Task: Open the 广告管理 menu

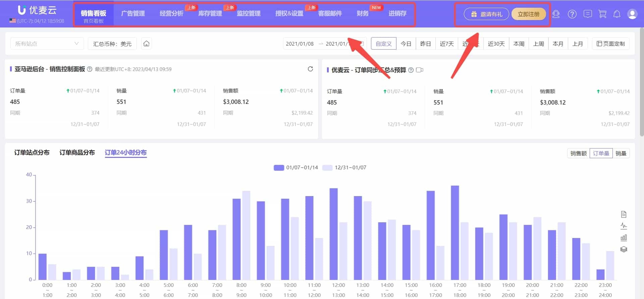Action: pyautogui.click(x=133, y=13)
